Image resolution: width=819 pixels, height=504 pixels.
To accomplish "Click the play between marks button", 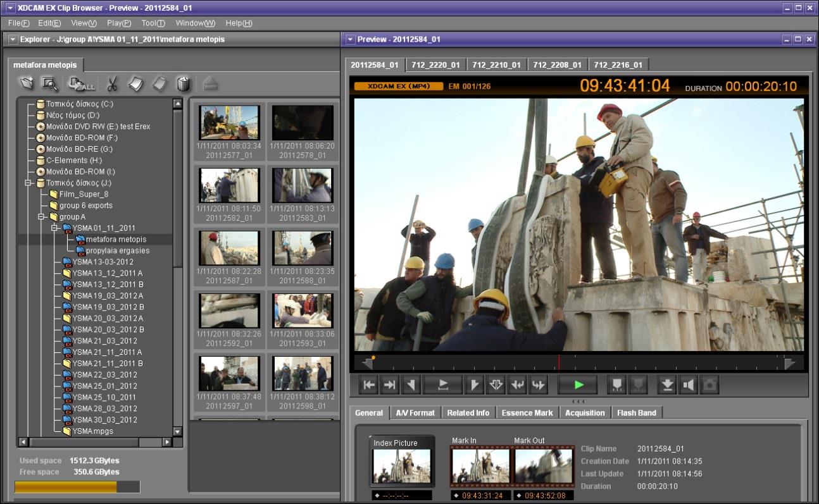I will pos(443,384).
